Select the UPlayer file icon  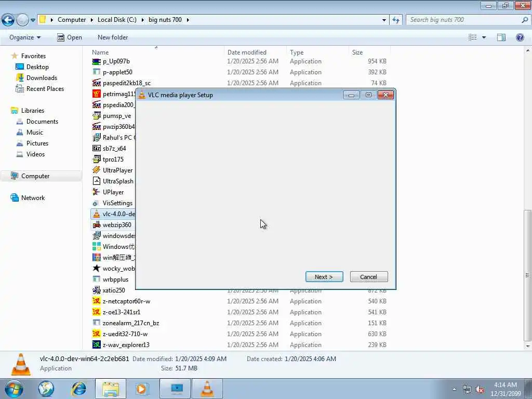click(x=96, y=192)
